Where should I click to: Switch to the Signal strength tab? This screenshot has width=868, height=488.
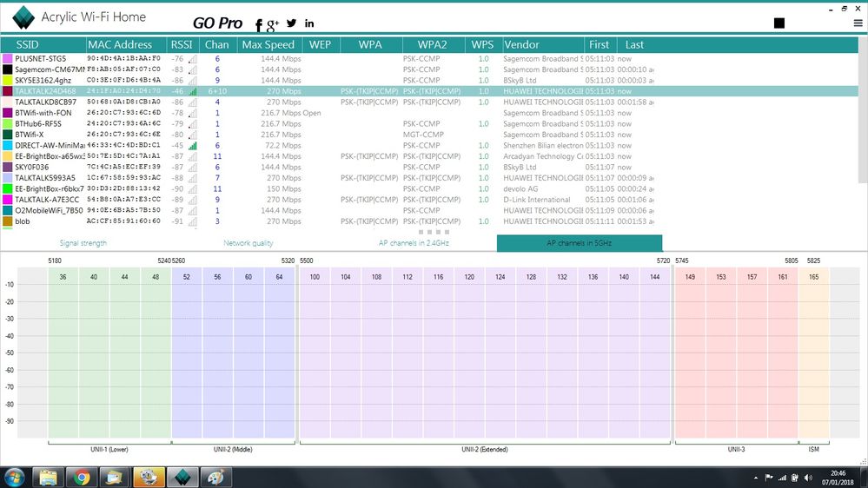coord(83,243)
